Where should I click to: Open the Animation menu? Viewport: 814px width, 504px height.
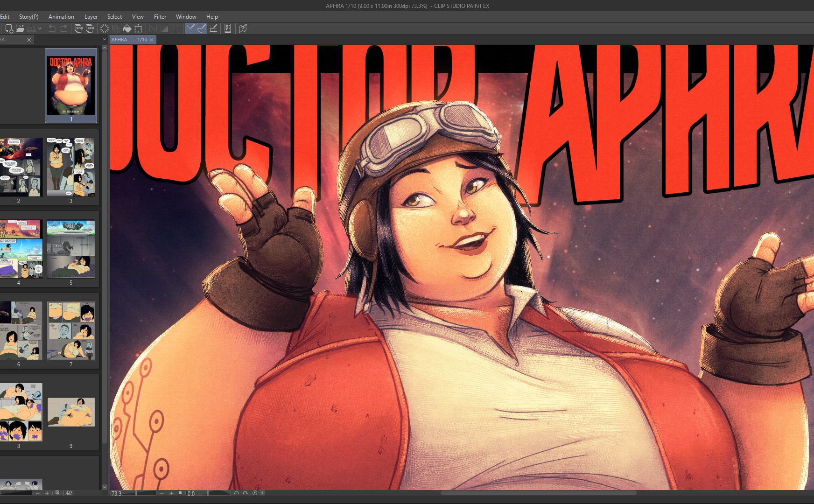tap(61, 17)
